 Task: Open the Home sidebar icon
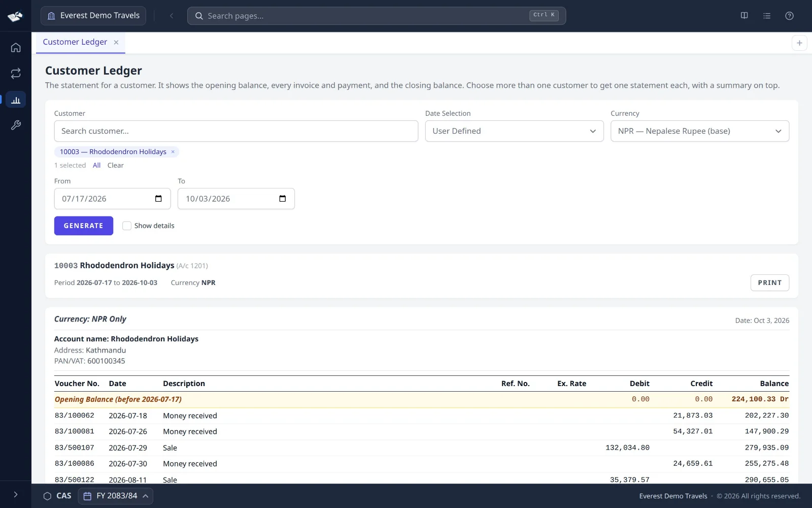[16, 48]
